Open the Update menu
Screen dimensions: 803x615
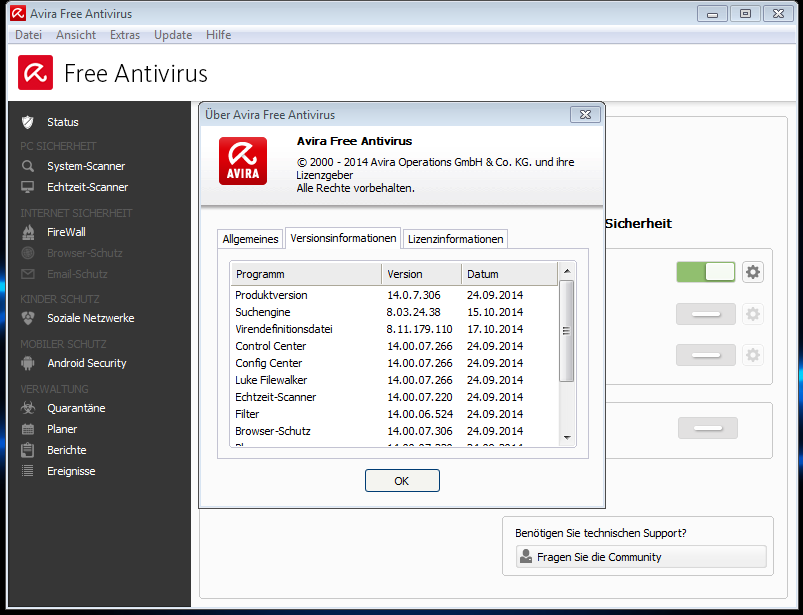[173, 35]
